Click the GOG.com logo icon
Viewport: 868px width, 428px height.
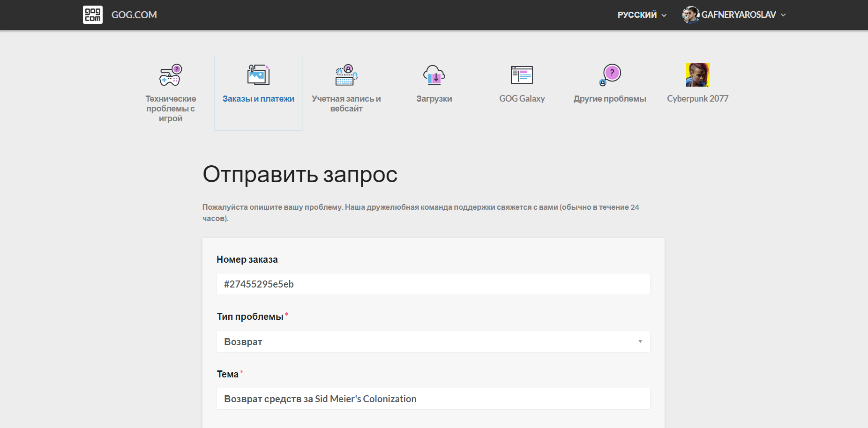(x=93, y=15)
